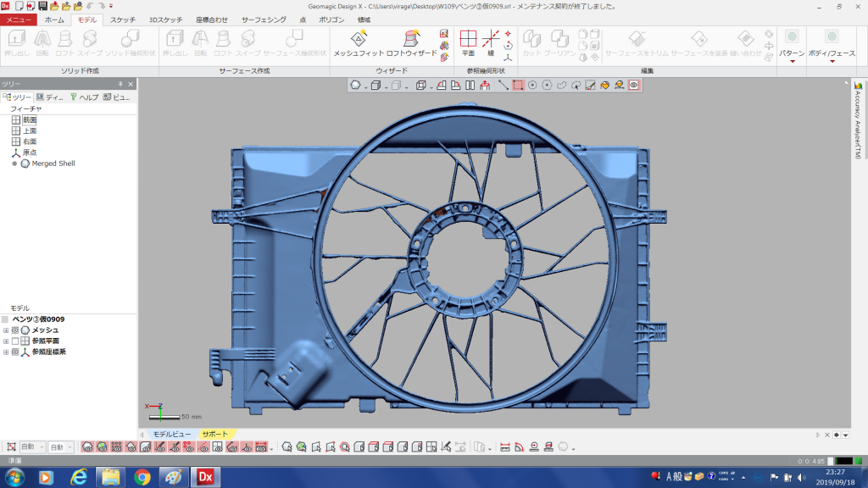Select the 線 reference line tool
The width and height of the screenshot is (868, 488).
(491, 39)
